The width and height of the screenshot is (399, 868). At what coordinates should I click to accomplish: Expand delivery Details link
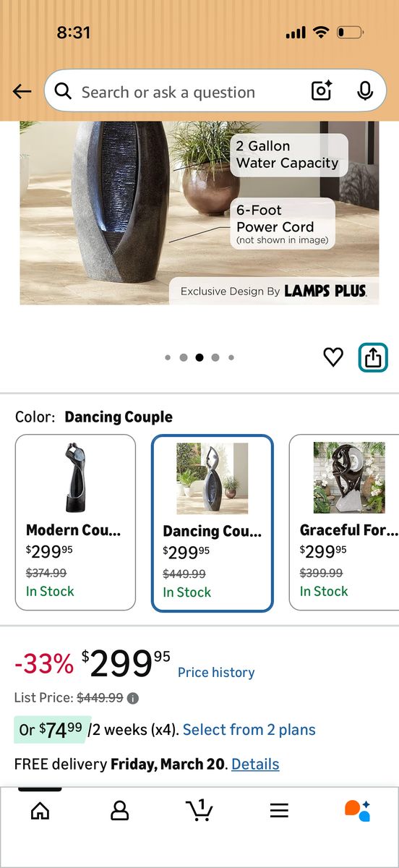255,764
